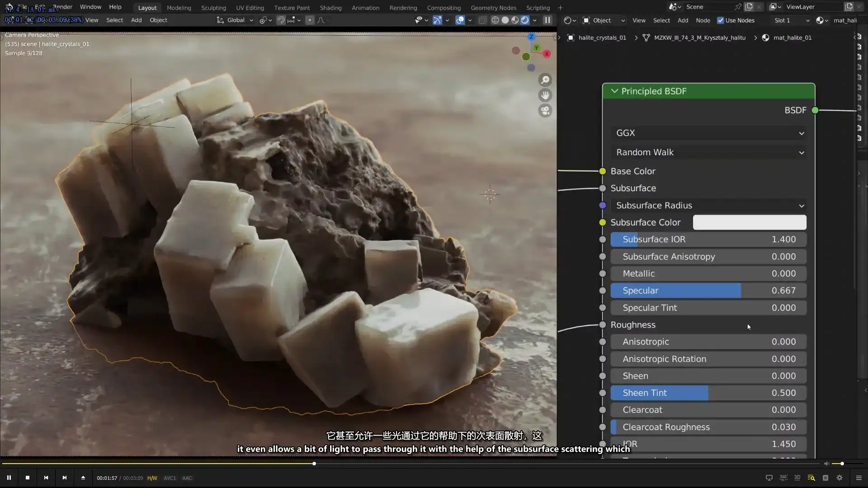The height and width of the screenshot is (488, 868).
Task: Select material preview shading
Action: (515, 20)
